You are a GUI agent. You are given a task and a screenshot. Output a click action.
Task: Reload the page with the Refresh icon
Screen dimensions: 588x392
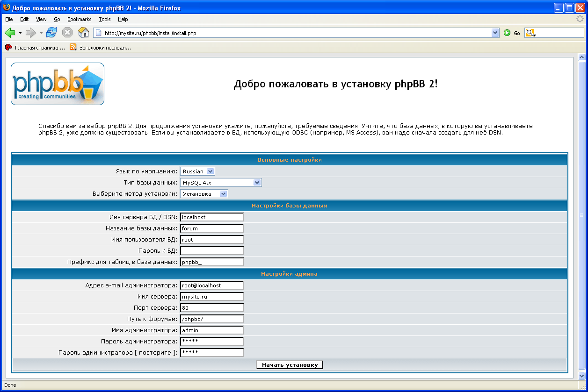click(51, 33)
